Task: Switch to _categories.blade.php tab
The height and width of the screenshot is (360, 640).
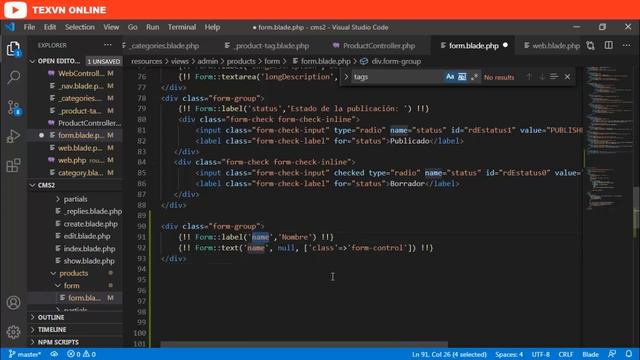Action: (164, 46)
